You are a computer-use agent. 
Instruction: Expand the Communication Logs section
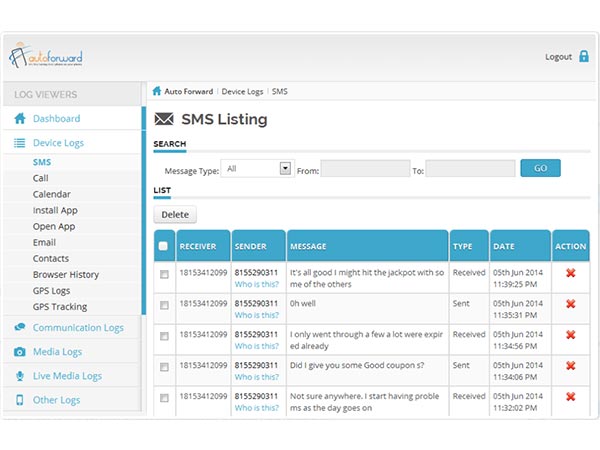78,328
